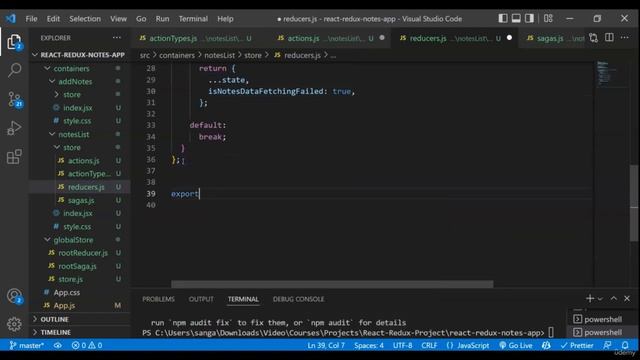The height and width of the screenshot is (360, 640).
Task: Select the first powershell terminal instance
Action: [598, 319]
